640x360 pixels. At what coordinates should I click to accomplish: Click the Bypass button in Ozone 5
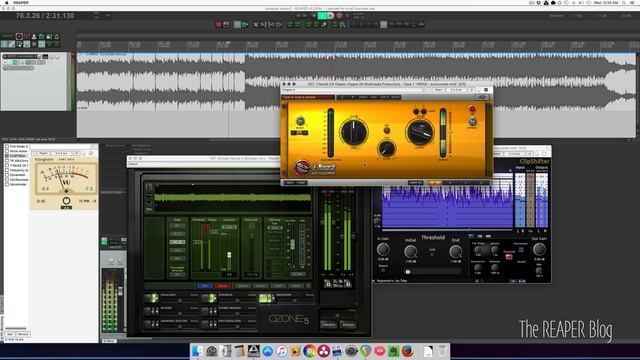pyautogui.click(x=348, y=325)
